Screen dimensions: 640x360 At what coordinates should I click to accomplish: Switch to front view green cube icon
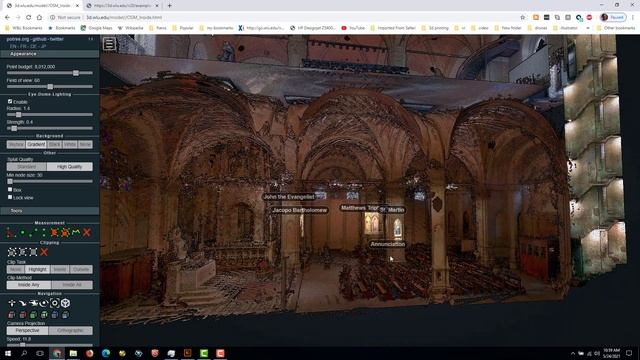point(33,315)
